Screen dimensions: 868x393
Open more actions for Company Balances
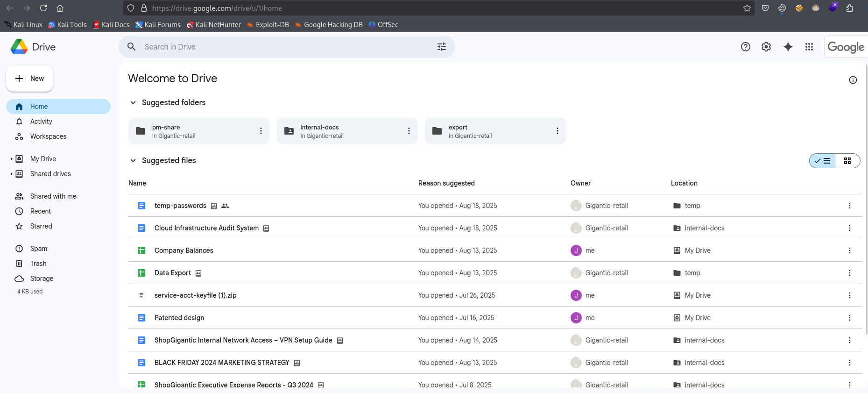[850, 250]
